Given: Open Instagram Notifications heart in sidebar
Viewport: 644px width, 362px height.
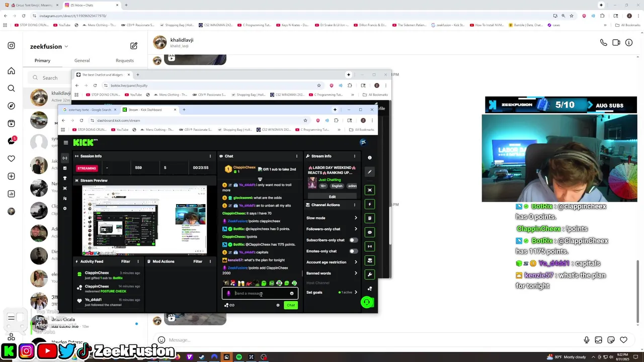Looking at the screenshot, I should coord(11,159).
